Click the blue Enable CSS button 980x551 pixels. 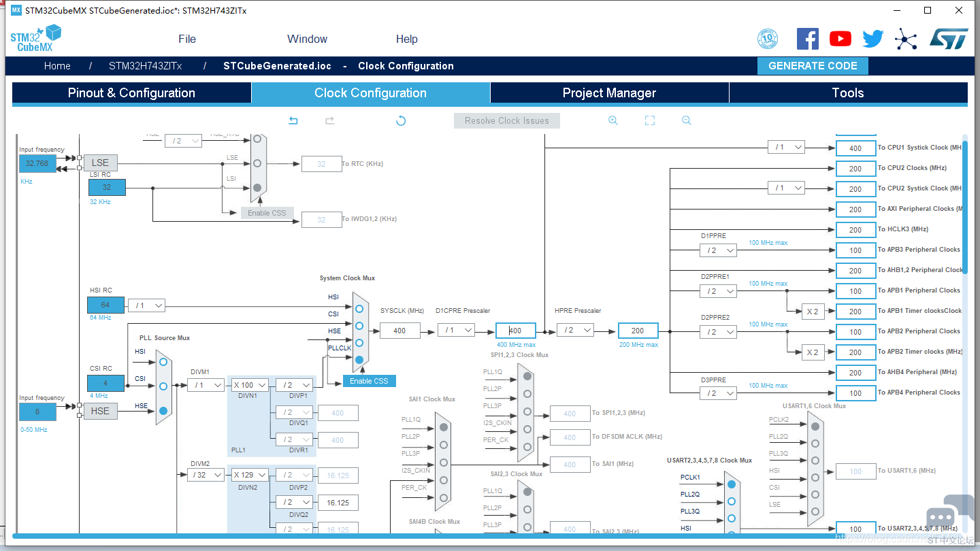[x=369, y=381]
